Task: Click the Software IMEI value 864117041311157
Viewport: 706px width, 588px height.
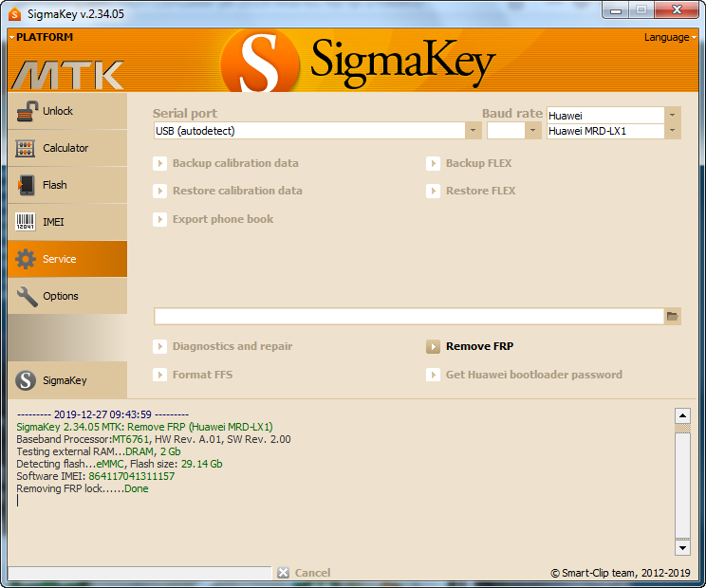Action: 132,476
